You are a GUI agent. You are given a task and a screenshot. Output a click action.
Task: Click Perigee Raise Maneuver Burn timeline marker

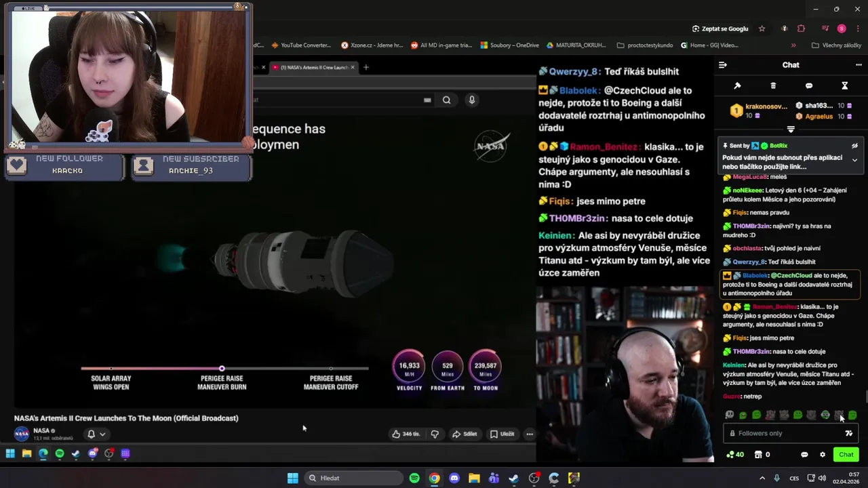[x=222, y=368]
